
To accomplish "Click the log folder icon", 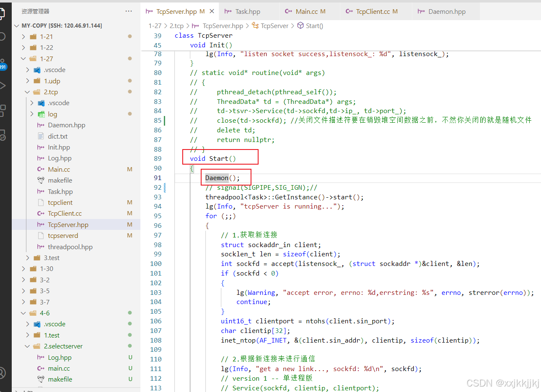I will (41, 114).
